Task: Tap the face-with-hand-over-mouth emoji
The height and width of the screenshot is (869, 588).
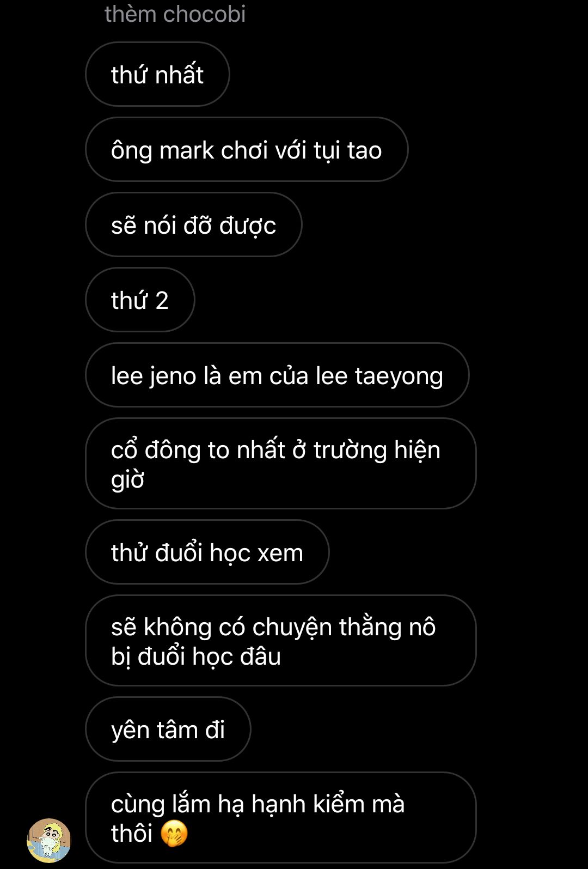Action: point(174,834)
